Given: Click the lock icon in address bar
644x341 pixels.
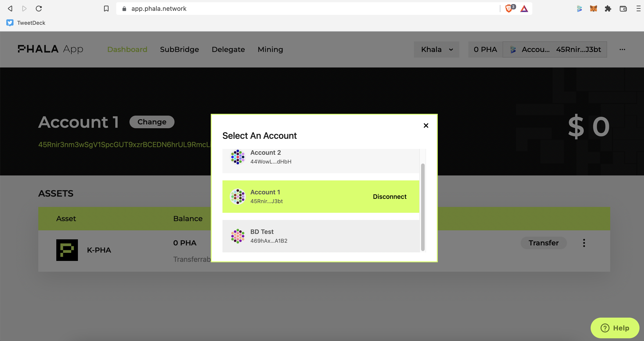Looking at the screenshot, I should pyautogui.click(x=124, y=9).
